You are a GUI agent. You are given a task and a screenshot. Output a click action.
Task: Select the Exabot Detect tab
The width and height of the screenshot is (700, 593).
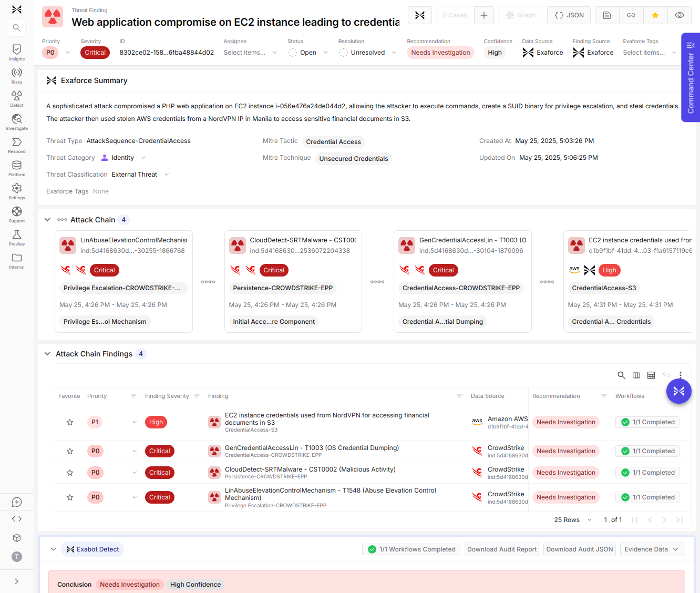(x=92, y=549)
